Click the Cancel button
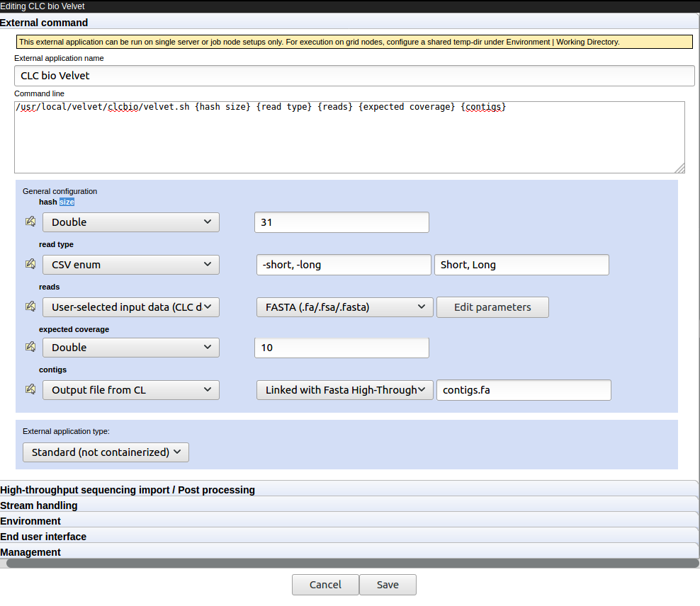 pyautogui.click(x=325, y=585)
